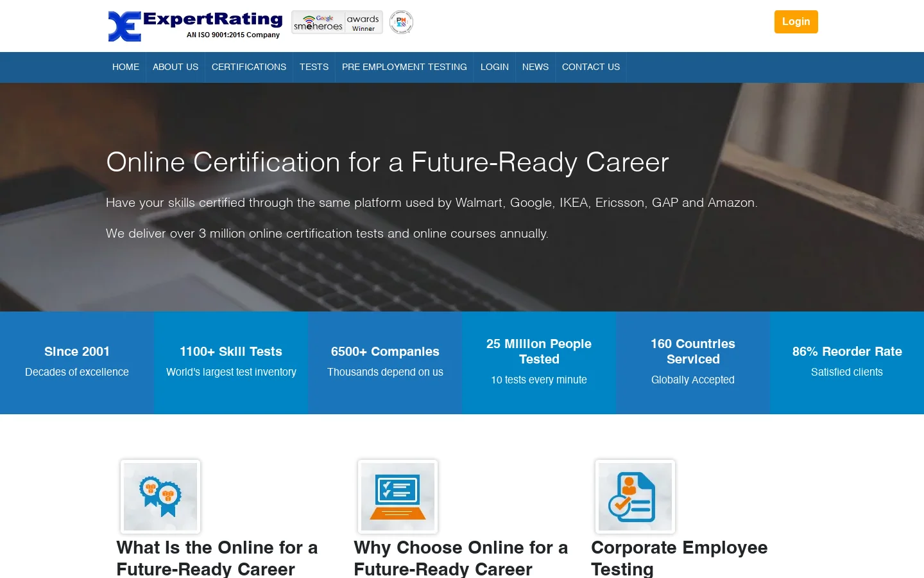Click the 1100+ Skill Tests tile
This screenshot has width=924, height=578.
click(231, 363)
